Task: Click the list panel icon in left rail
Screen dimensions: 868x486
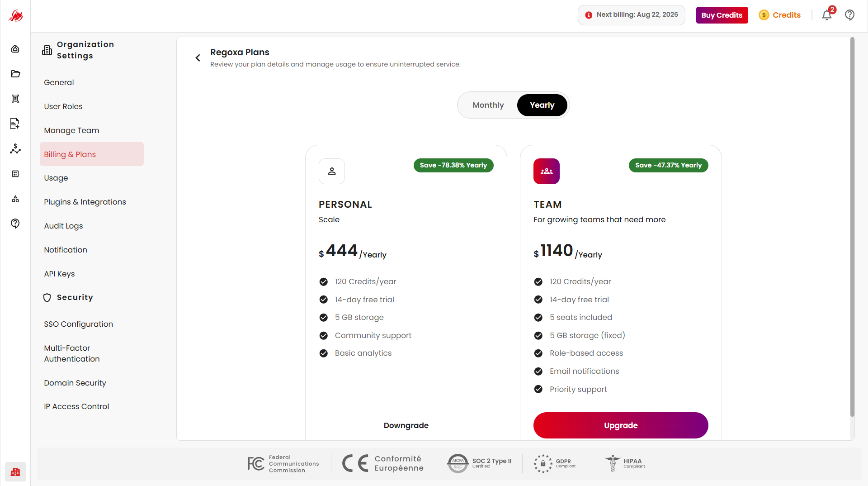Action: 15,174
